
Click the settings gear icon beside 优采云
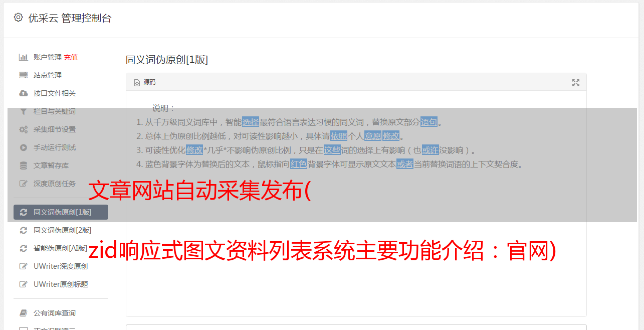tap(19, 18)
